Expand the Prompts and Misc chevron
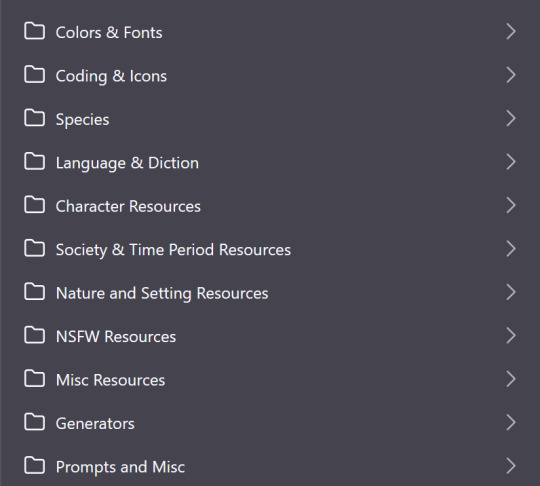 click(511, 466)
